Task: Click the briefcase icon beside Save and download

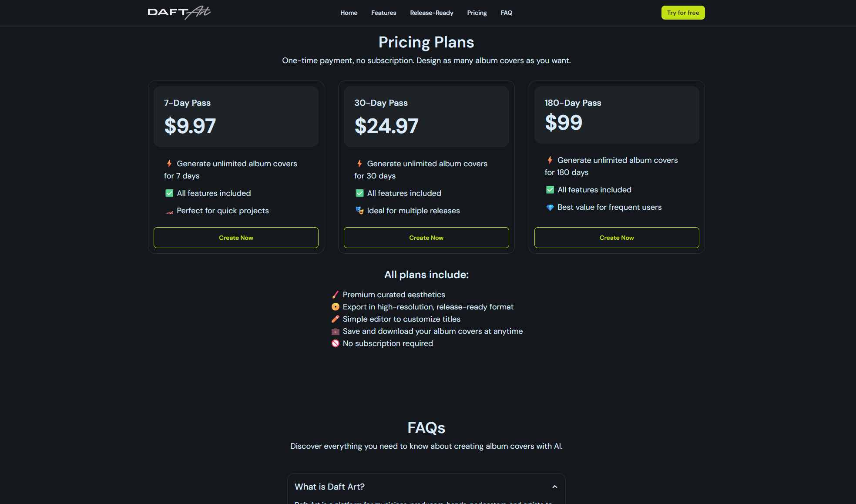Action: click(335, 332)
